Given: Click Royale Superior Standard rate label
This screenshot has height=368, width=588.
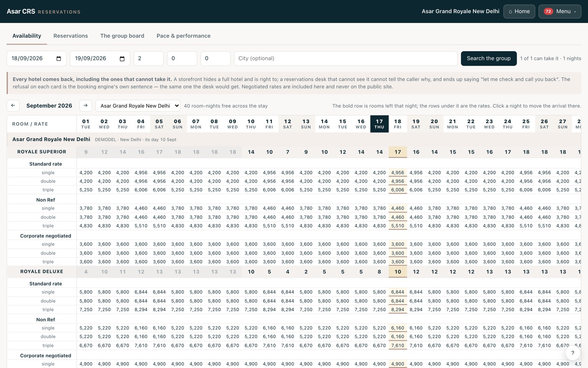Looking at the screenshot, I should pos(46,164).
